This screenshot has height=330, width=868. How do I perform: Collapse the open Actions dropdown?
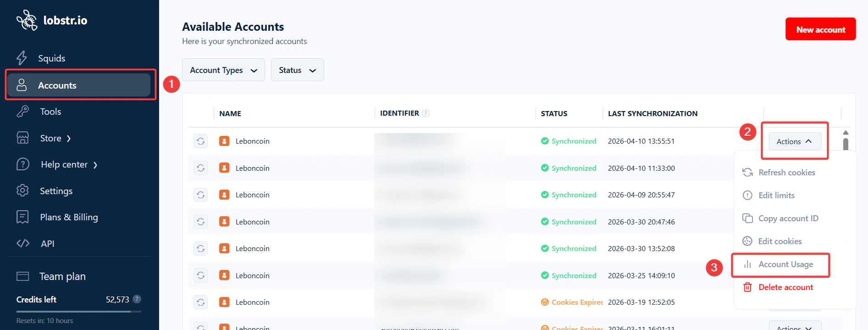(x=795, y=141)
